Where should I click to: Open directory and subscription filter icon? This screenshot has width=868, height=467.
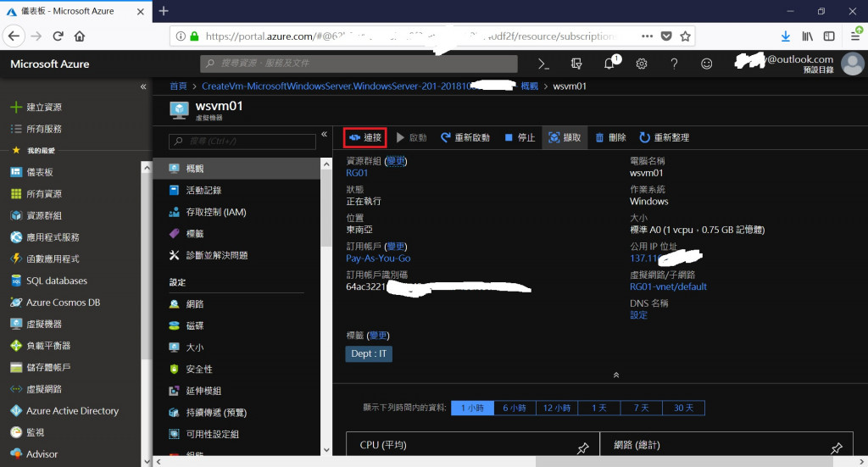pyautogui.click(x=576, y=64)
